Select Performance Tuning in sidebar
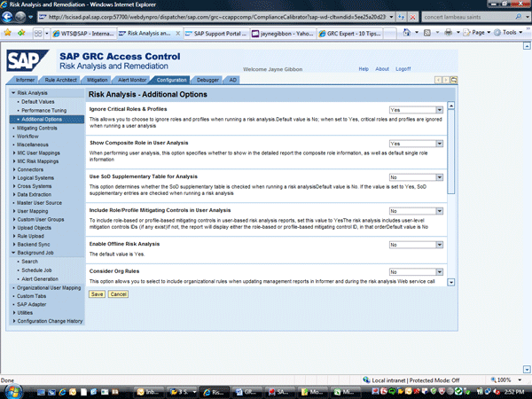532x399 pixels. [43, 110]
